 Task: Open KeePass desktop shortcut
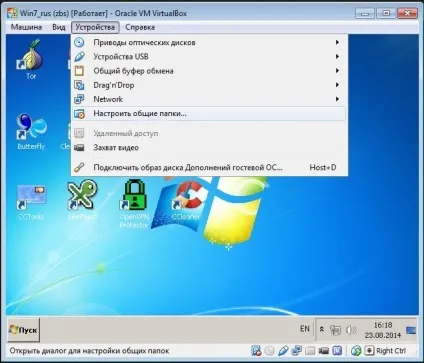pos(82,200)
